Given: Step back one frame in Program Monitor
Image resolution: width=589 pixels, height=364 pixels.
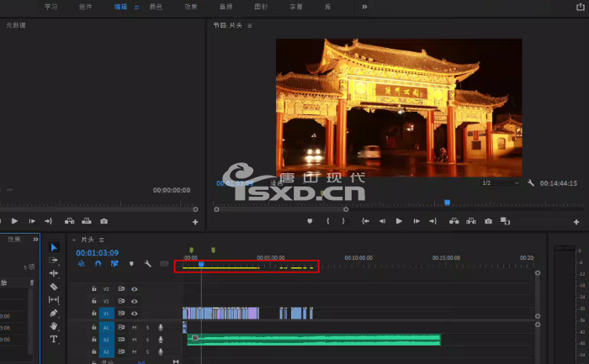Looking at the screenshot, I should [382, 221].
